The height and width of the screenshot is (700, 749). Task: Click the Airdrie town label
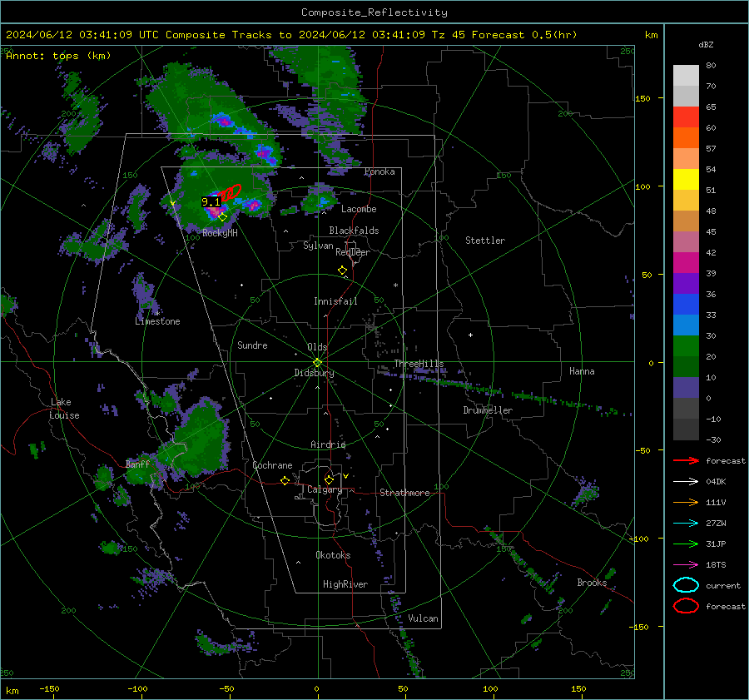point(328,444)
